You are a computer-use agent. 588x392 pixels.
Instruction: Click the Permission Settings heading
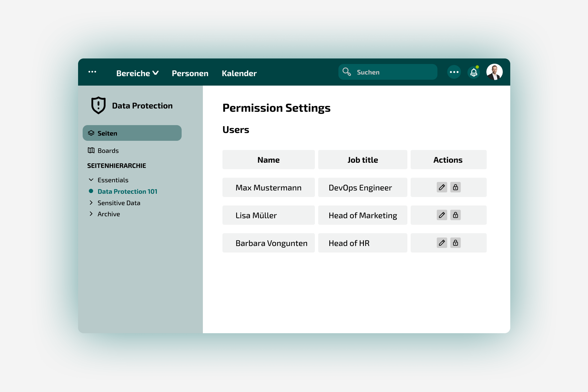pyautogui.click(x=276, y=108)
